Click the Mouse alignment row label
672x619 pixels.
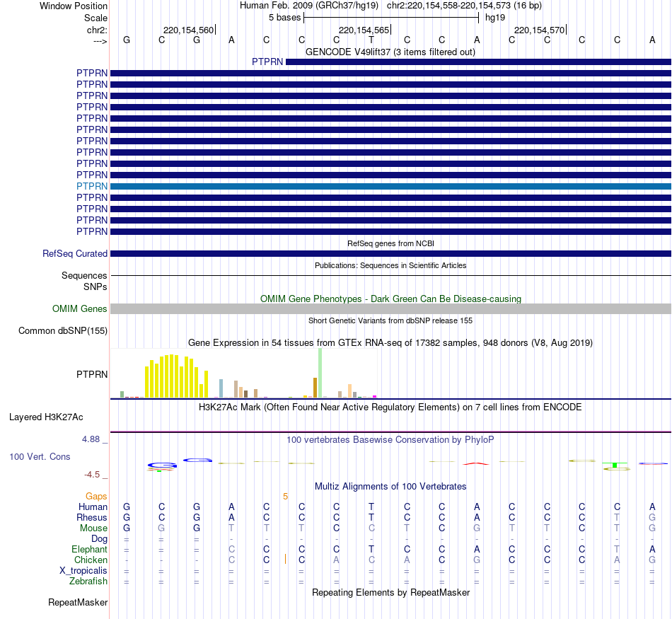93,528
